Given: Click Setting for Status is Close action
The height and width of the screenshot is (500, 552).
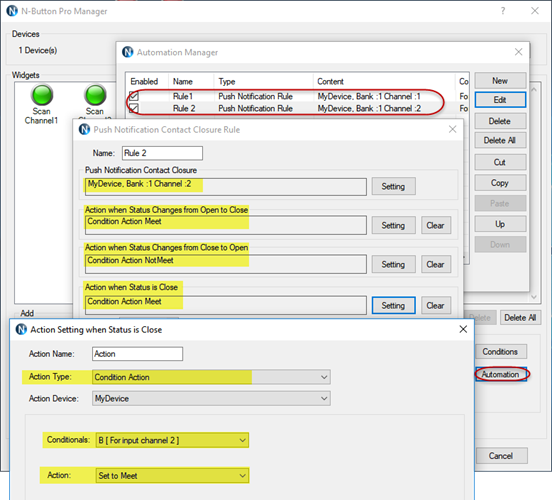Looking at the screenshot, I should pos(394,305).
